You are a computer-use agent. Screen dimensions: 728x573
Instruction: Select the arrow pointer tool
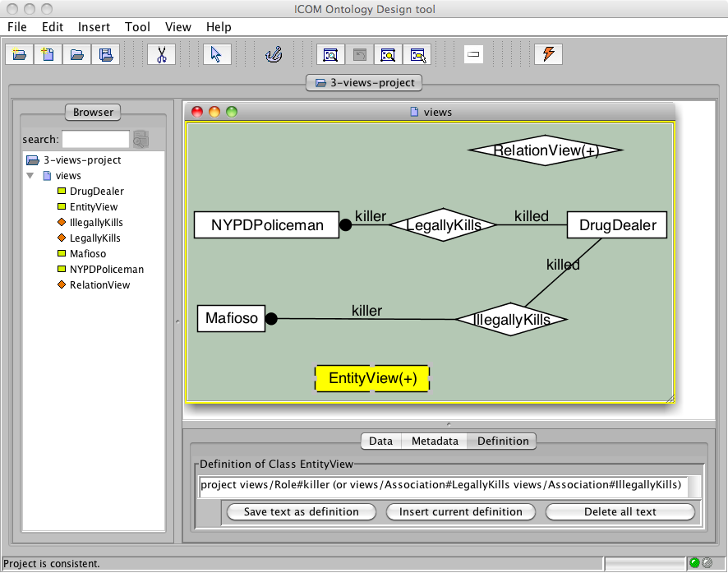pyautogui.click(x=217, y=54)
